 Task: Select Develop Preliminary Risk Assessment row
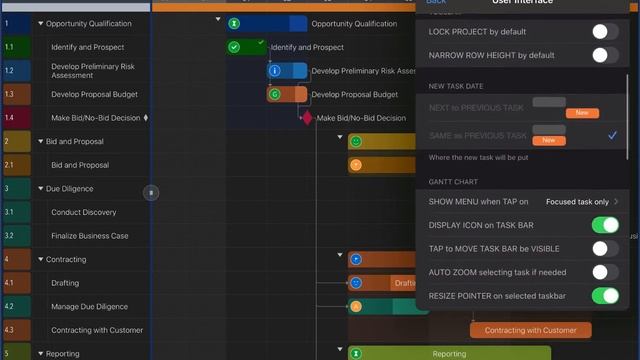click(x=93, y=71)
